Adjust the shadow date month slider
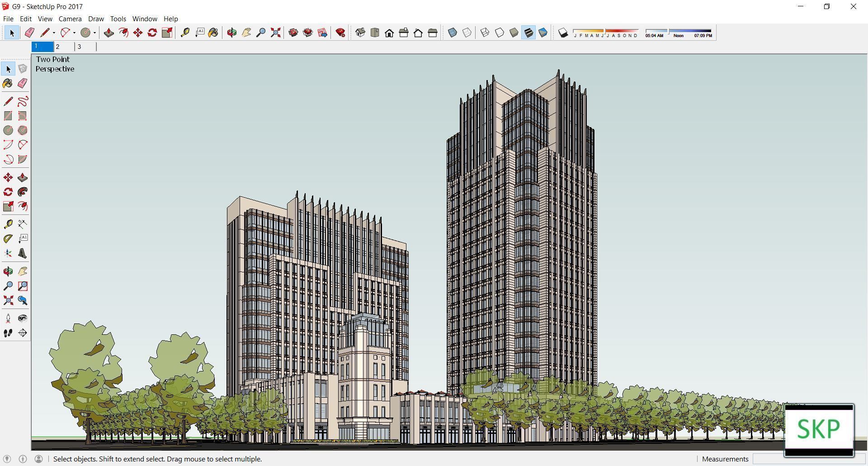Screen dimensions: 868x466 click(x=606, y=33)
